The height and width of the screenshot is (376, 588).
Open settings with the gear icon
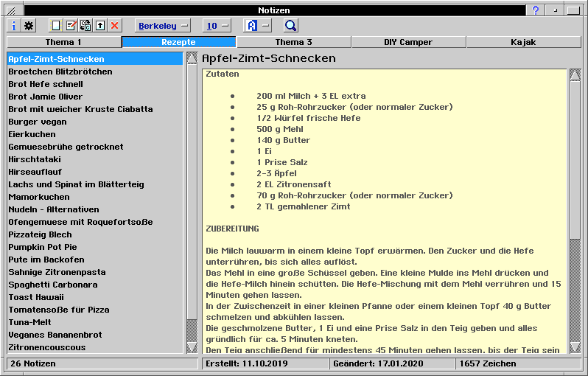point(29,26)
